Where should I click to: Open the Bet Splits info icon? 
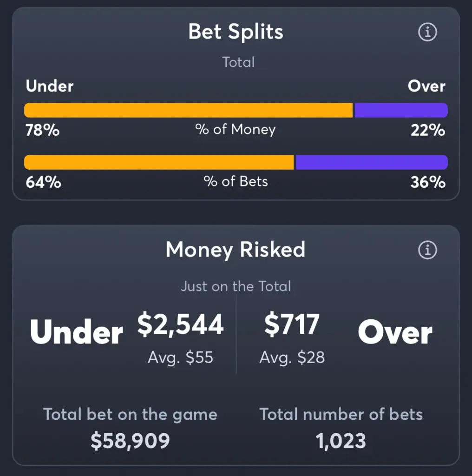pos(427,32)
